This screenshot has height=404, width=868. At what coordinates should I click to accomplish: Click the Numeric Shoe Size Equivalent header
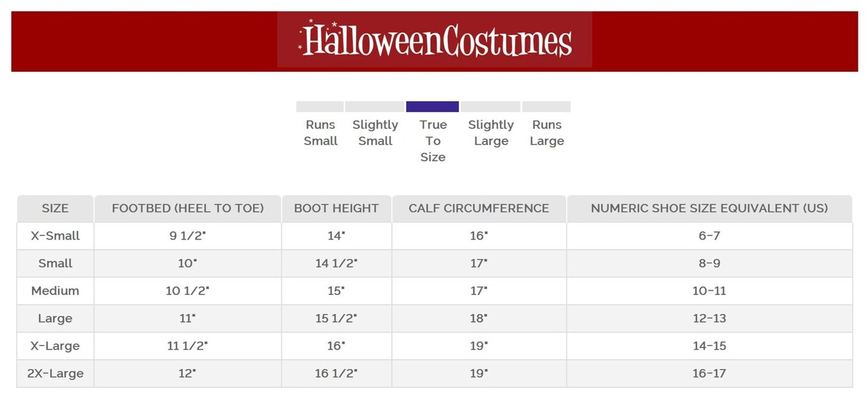[709, 208]
